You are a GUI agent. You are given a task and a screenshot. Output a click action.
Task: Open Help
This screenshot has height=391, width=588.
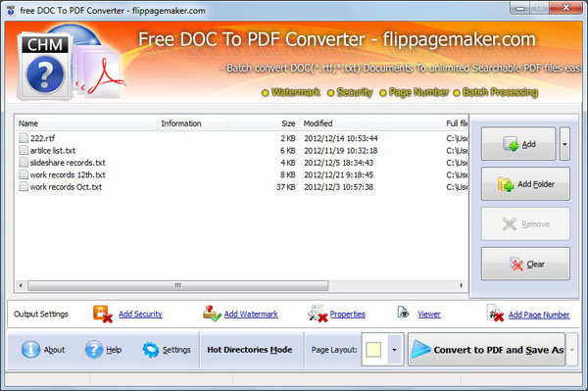[x=103, y=350]
